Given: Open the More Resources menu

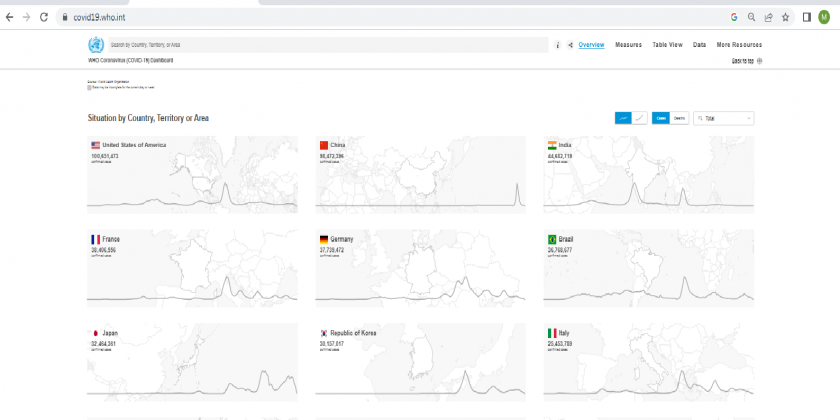Looking at the screenshot, I should [739, 45].
